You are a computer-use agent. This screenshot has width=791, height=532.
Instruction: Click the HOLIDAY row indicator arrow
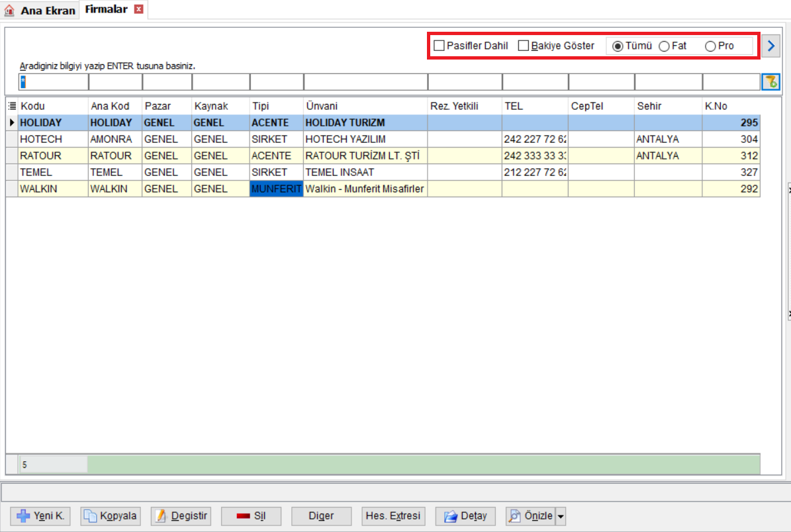tap(12, 122)
